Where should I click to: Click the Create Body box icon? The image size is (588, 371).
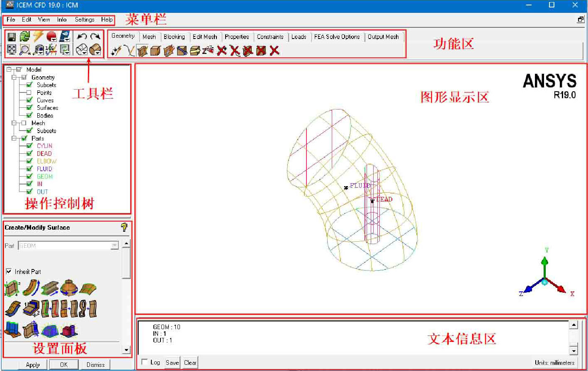[x=156, y=51]
